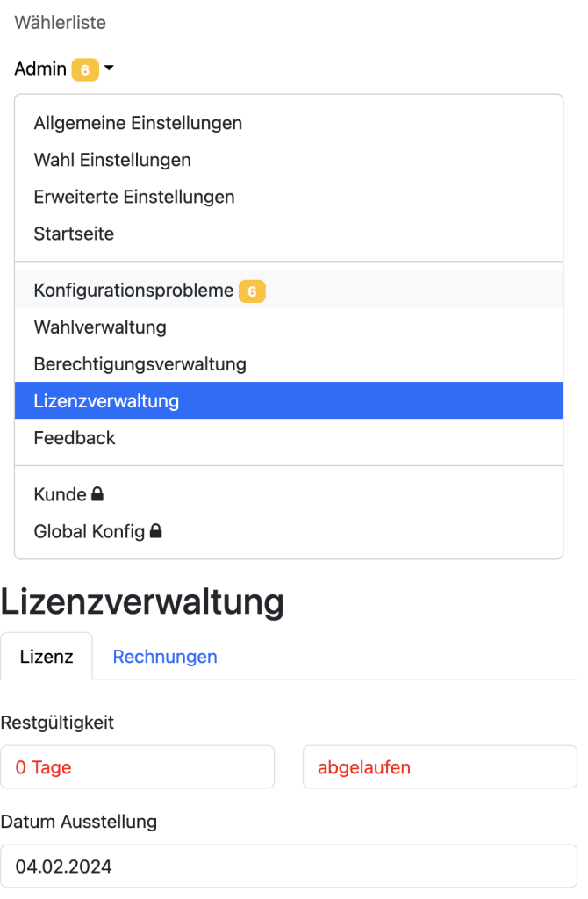The width and height of the screenshot is (588, 899).
Task: Go to Erweiterte Einstellungen
Action: pyautogui.click(x=134, y=197)
